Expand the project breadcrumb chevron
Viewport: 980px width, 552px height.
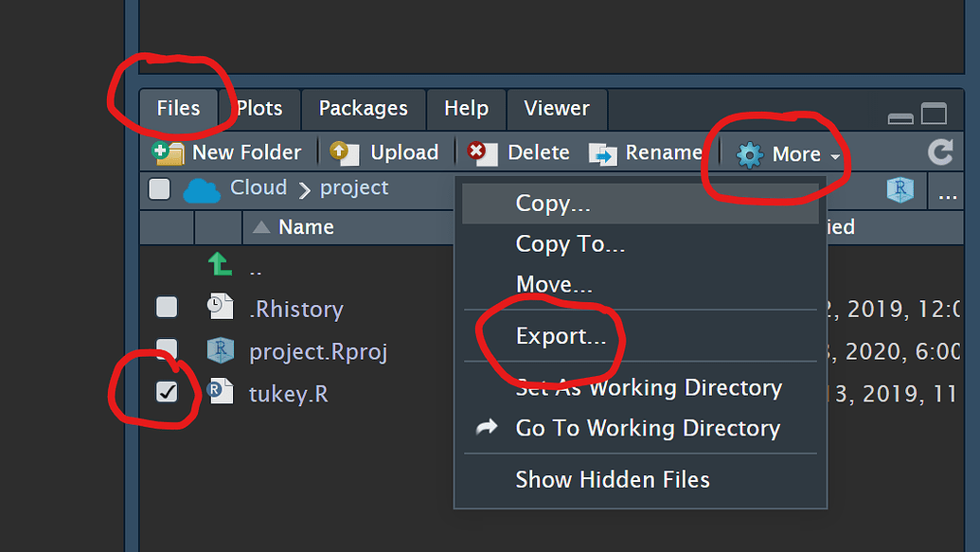pos(306,187)
